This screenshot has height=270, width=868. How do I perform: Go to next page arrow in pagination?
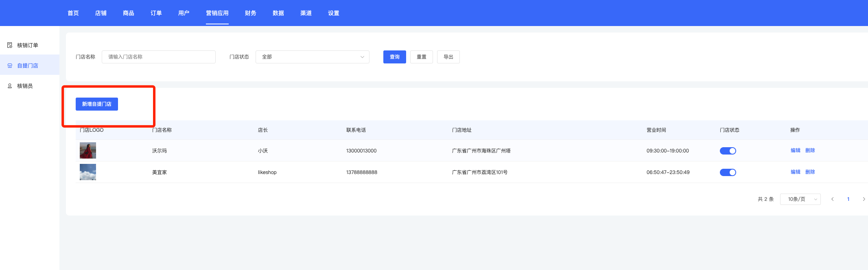pos(864,199)
